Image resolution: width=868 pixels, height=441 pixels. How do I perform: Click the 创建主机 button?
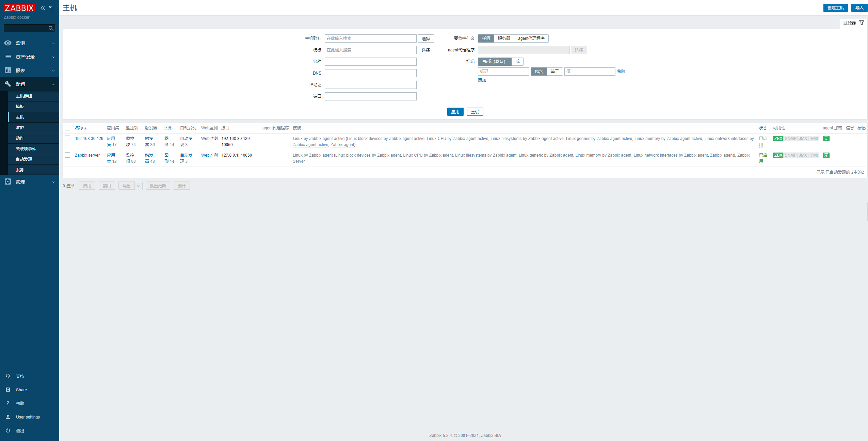pos(835,8)
